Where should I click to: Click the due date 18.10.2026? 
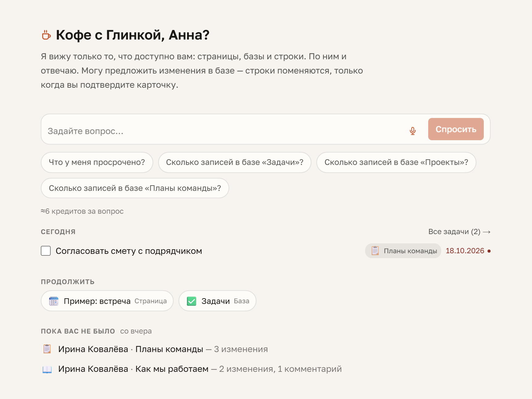point(465,251)
